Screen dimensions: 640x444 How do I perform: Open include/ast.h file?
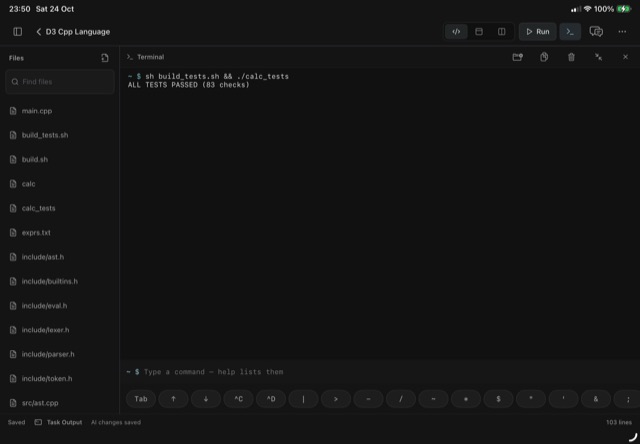[60, 257]
